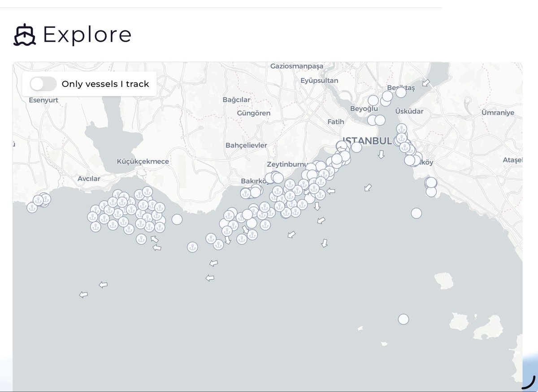Image resolution: width=538 pixels, height=392 pixels.
Task: Click the Beyoğlu district label
Action: coord(364,109)
